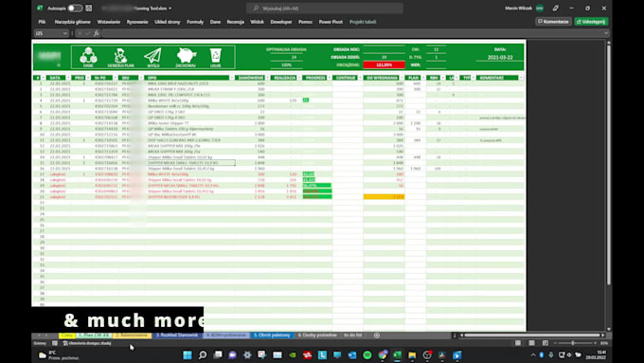Open the KOMENTARZ column filter dropdown

(x=521, y=78)
